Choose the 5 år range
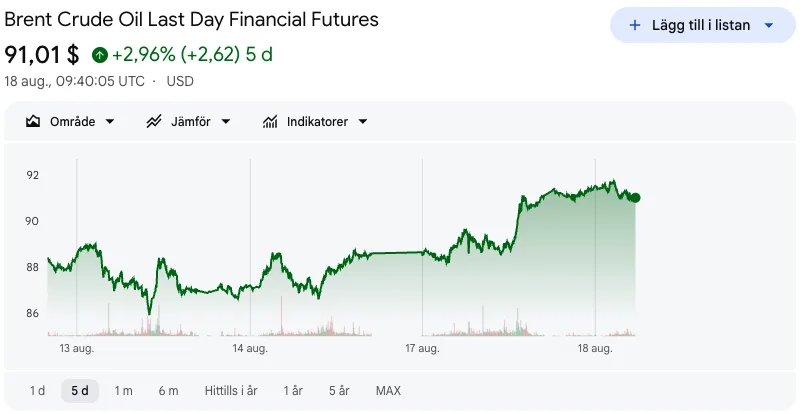The height and width of the screenshot is (414, 808). point(339,391)
